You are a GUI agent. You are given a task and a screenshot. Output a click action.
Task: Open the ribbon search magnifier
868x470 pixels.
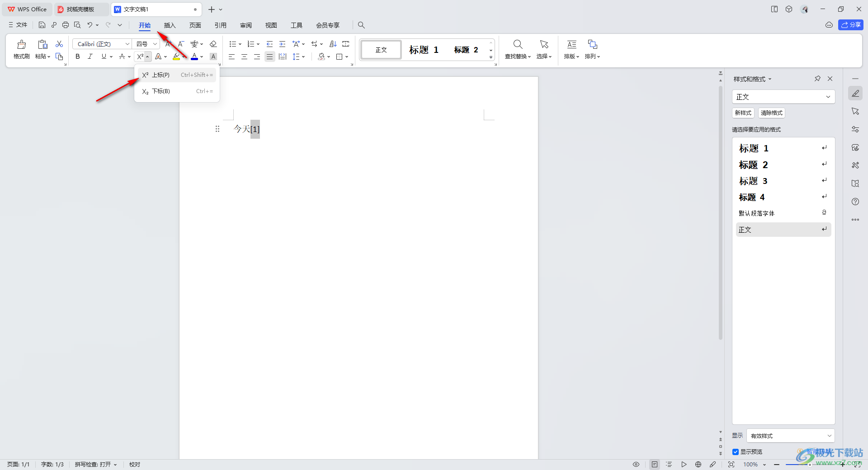click(361, 25)
